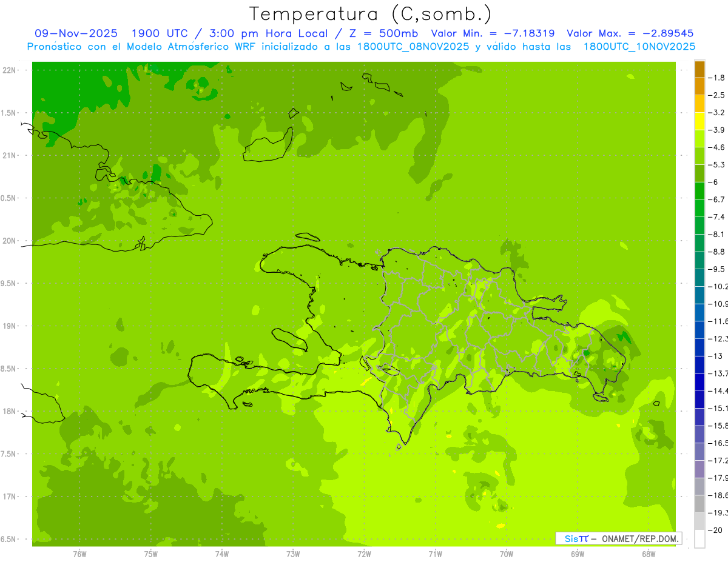Click the "8.5N" latitude axis label

8,369
